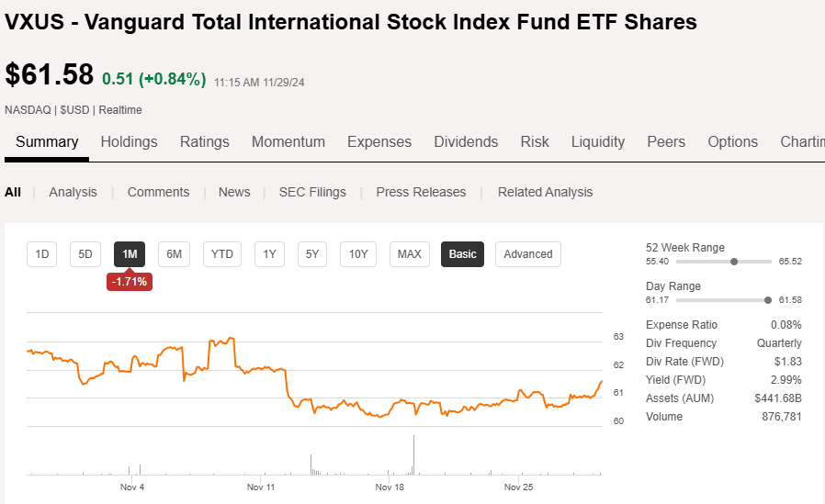Set chart range to 5Y
The width and height of the screenshot is (825, 504).
pyautogui.click(x=312, y=254)
